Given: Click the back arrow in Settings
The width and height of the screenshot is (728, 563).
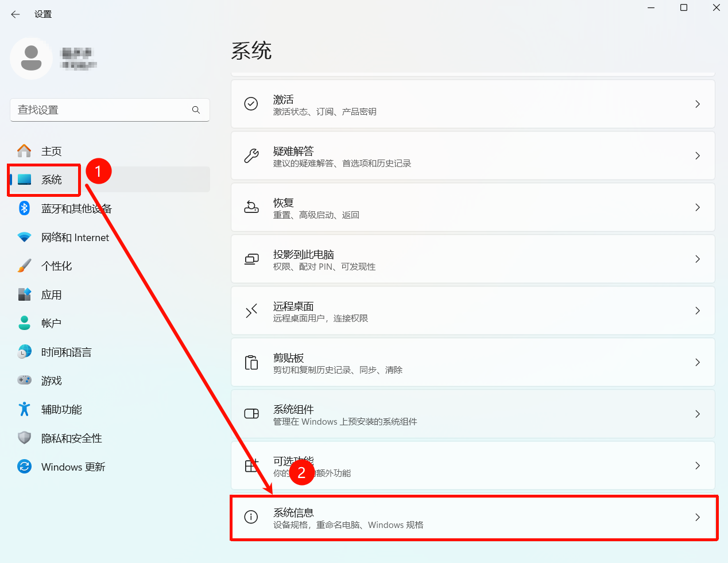Looking at the screenshot, I should pos(16,14).
